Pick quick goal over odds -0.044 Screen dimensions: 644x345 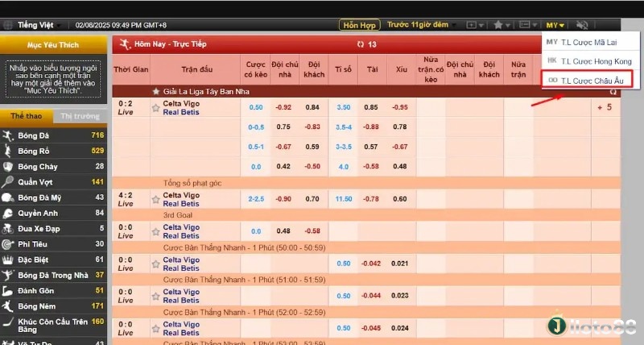pos(371,296)
